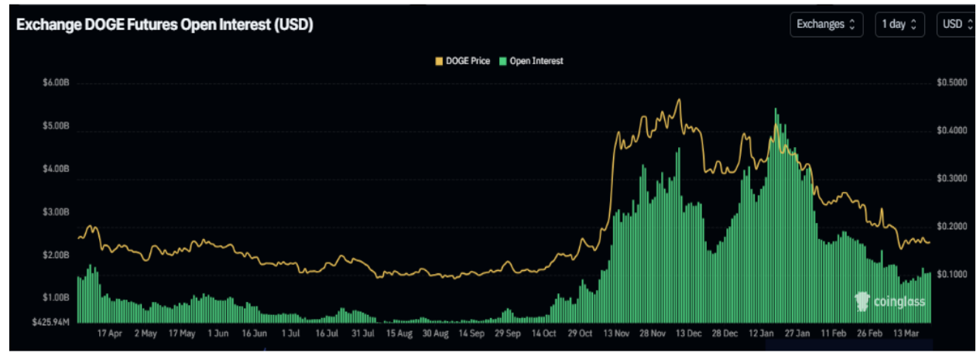Click the green Open Interest legend swatch
This screenshot has height=356, width=980.
(x=503, y=61)
